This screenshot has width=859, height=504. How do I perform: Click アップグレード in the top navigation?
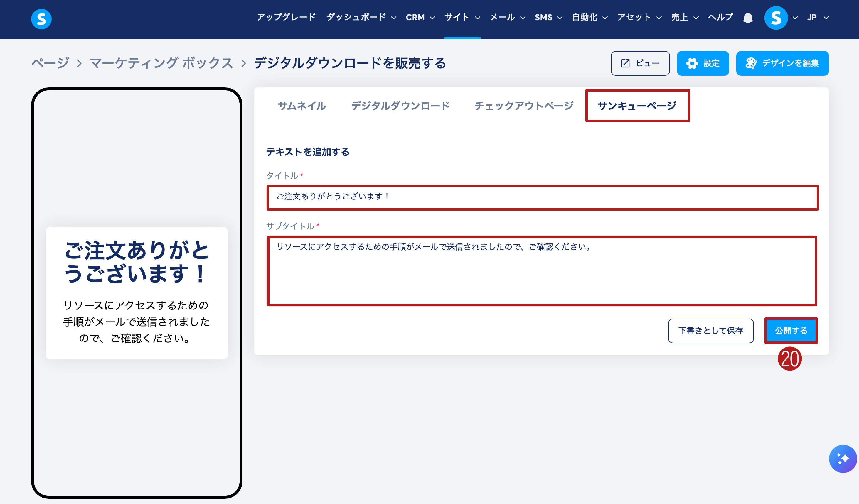(x=286, y=17)
